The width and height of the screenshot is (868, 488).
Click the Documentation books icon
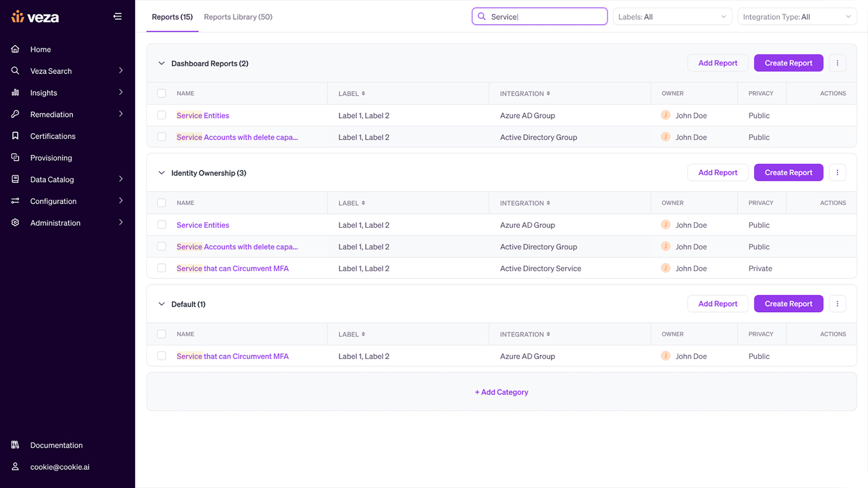pyautogui.click(x=16, y=445)
